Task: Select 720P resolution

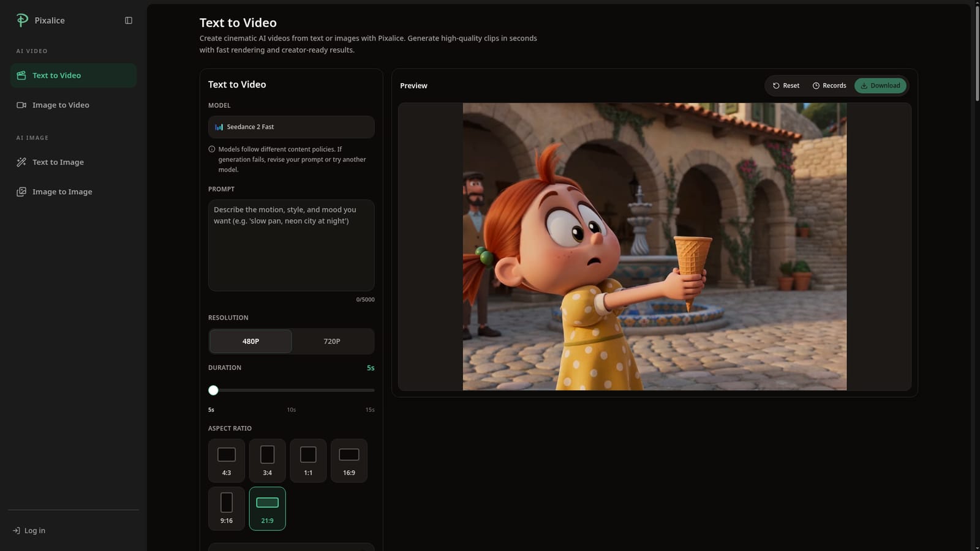Action: [x=332, y=342]
